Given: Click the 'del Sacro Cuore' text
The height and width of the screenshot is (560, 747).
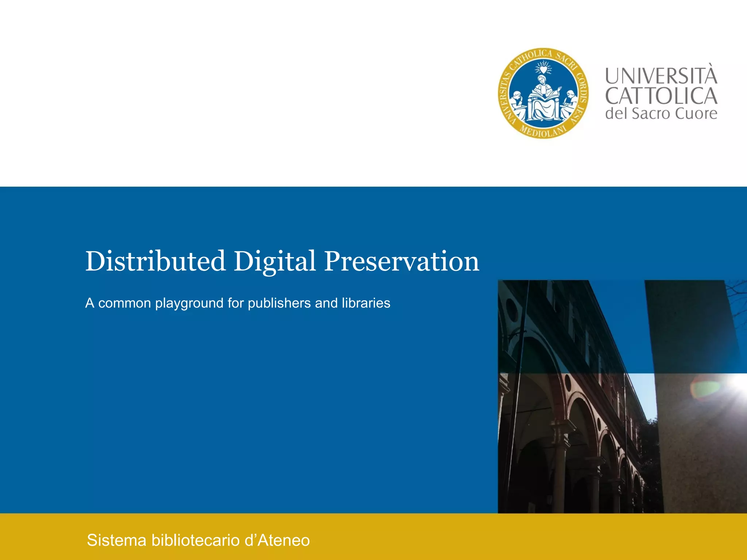Looking at the screenshot, I should tap(661, 114).
